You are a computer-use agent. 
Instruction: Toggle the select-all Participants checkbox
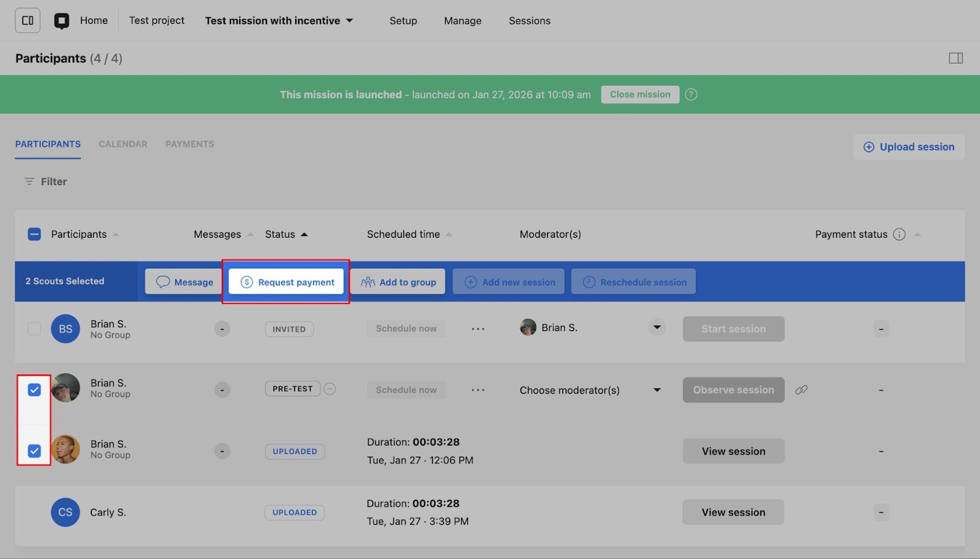34,234
